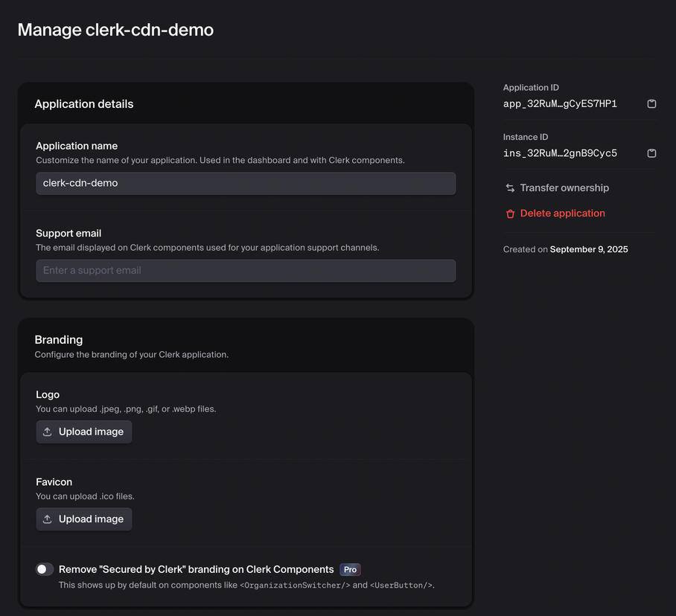Click the empty Support email field

coord(246,270)
